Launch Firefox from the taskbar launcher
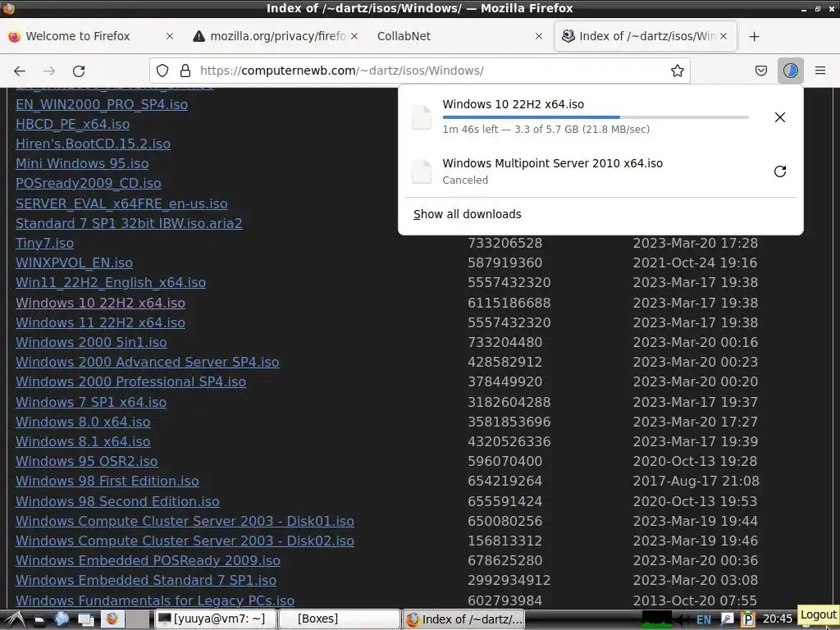 tap(112, 619)
